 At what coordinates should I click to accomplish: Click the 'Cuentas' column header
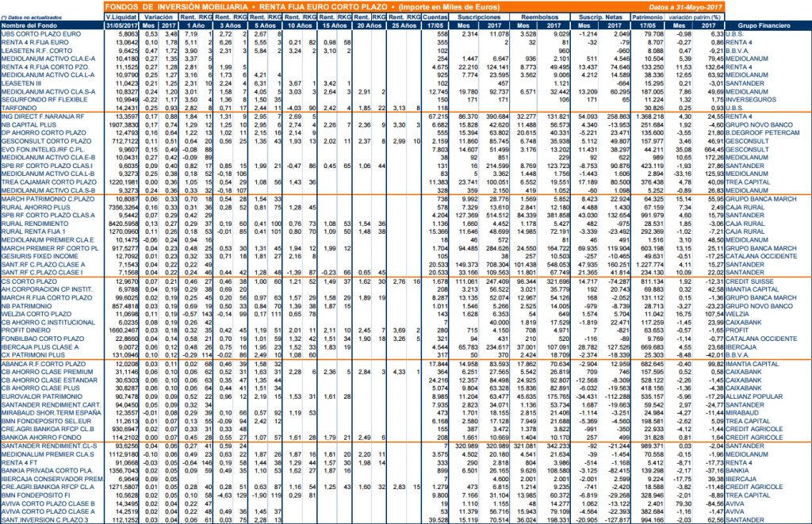(x=435, y=17)
